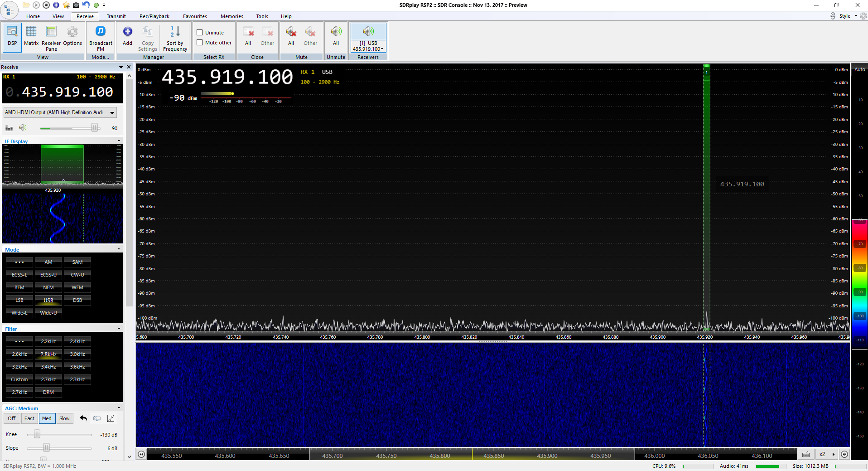
Task: Open the audio output device dropdown
Action: coord(112,112)
